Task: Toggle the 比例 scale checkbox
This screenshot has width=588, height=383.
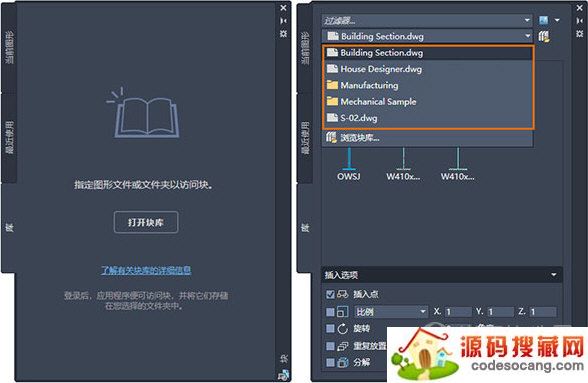Action: click(330, 312)
